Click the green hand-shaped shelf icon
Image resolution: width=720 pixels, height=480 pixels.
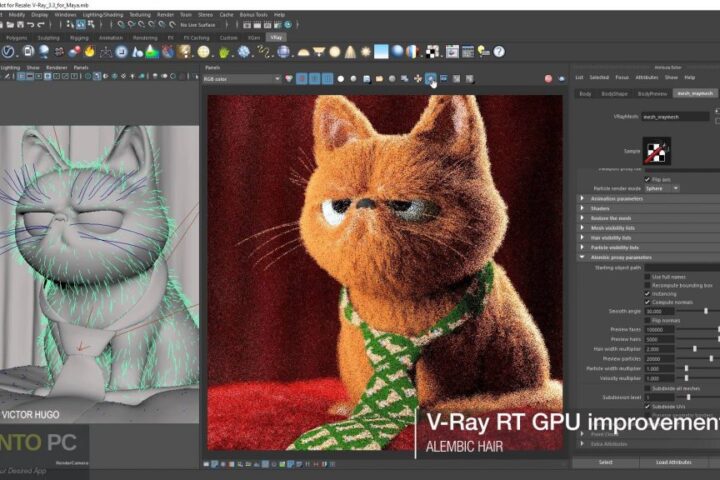(224, 52)
